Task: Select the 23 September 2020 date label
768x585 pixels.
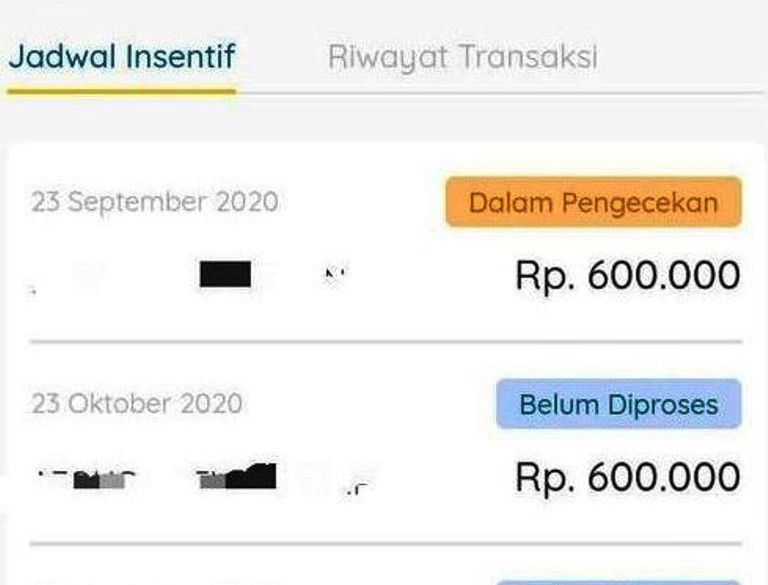Action: [x=155, y=202]
